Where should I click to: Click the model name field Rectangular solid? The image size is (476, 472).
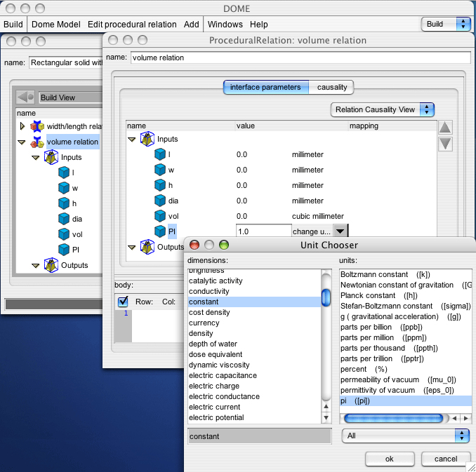pyautogui.click(x=66, y=62)
